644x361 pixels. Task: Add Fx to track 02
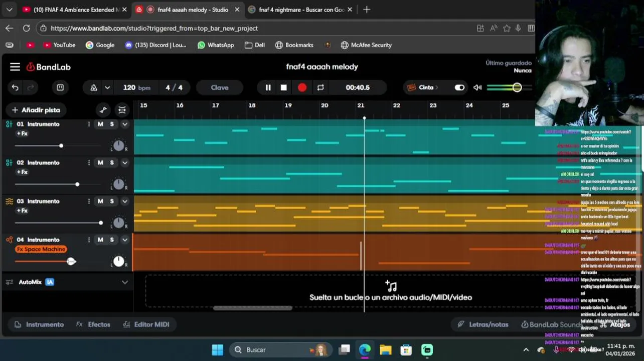coord(22,172)
